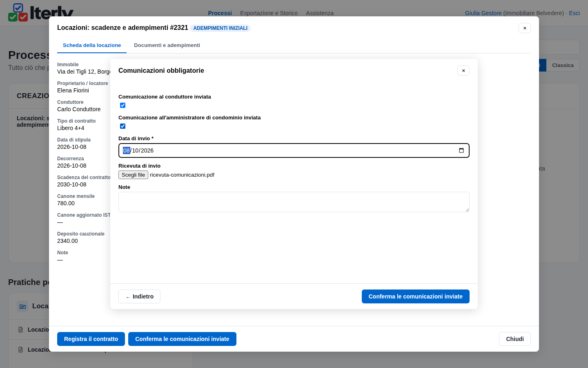Screen dimensions: 588x368
Task: Click the folder icon in the Pratiche panel
Action: [22, 306]
